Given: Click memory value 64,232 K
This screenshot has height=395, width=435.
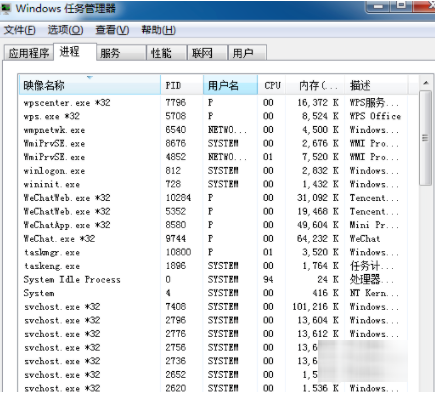Looking at the screenshot, I should [318, 239].
